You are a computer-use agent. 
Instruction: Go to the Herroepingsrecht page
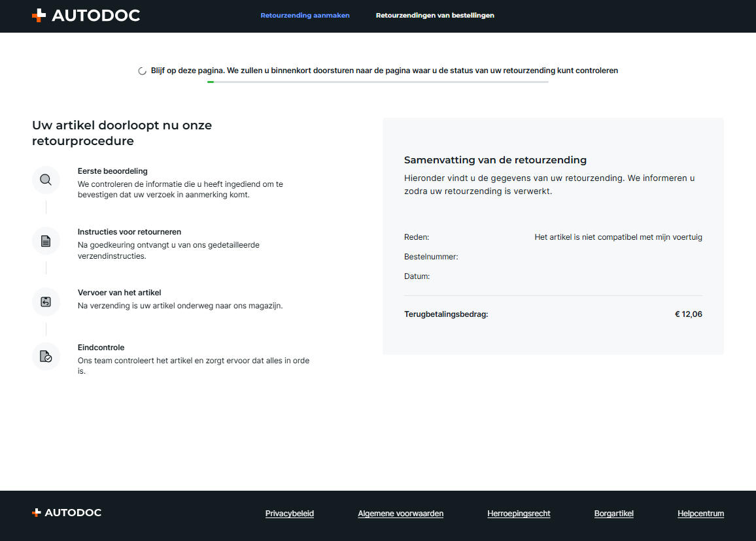(x=519, y=514)
